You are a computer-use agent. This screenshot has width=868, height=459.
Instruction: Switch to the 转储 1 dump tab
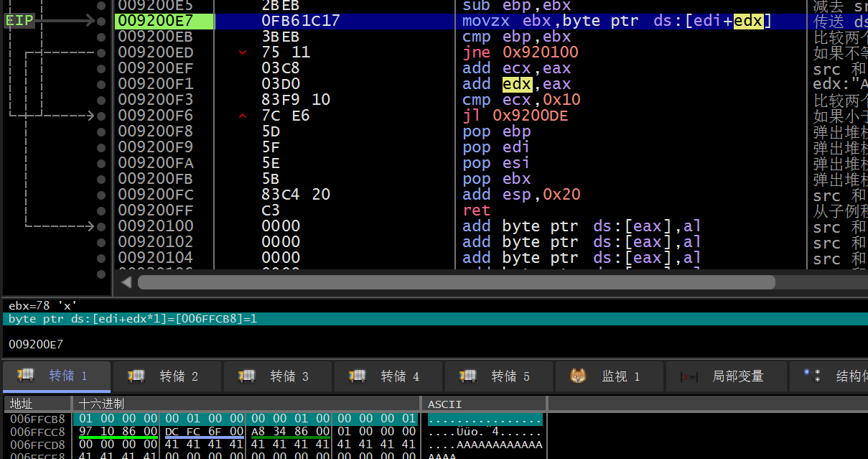coord(57,376)
